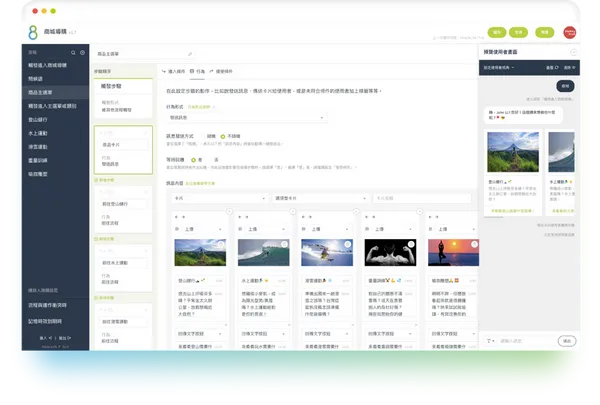
Task: Click the right move arrow on the surfing card
Action: 247,217
